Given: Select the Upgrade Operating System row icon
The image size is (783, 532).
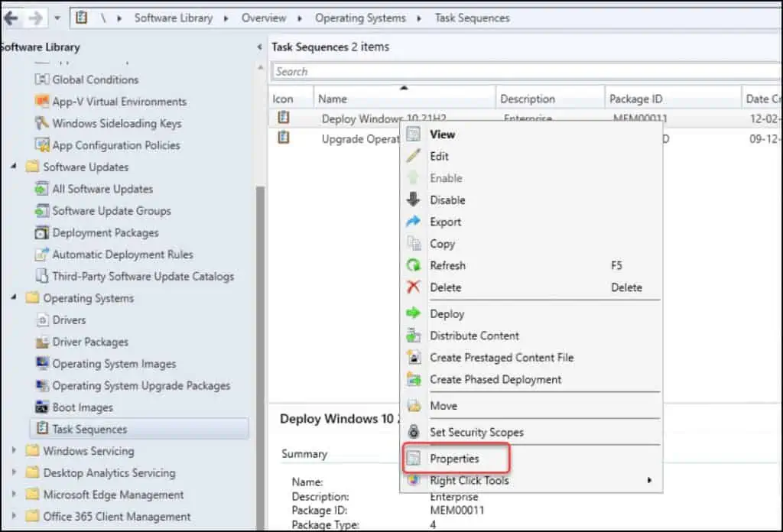Looking at the screenshot, I should [284, 138].
